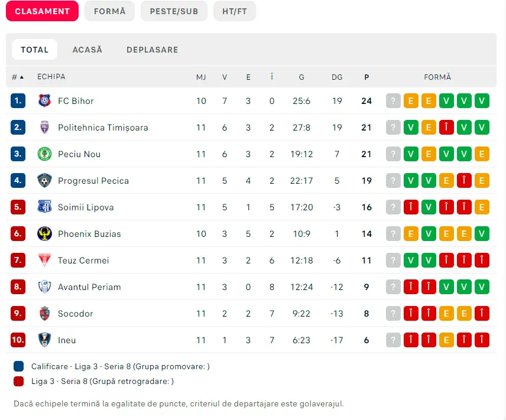Click the Teuz Cermei red crest
The image size is (506, 420).
click(44, 261)
